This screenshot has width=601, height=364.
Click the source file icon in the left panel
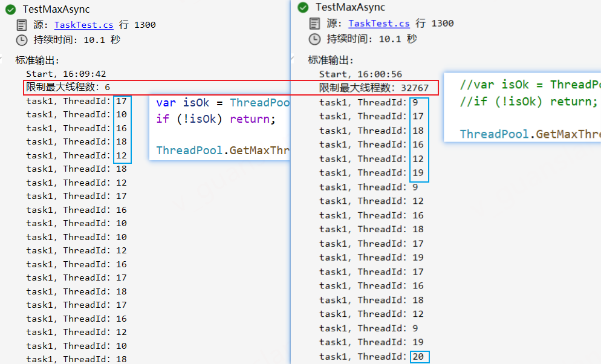(21, 25)
